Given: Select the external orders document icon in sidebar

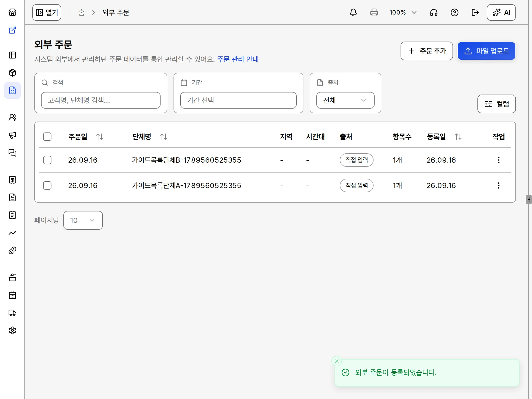Looking at the screenshot, I should (12, 90).
